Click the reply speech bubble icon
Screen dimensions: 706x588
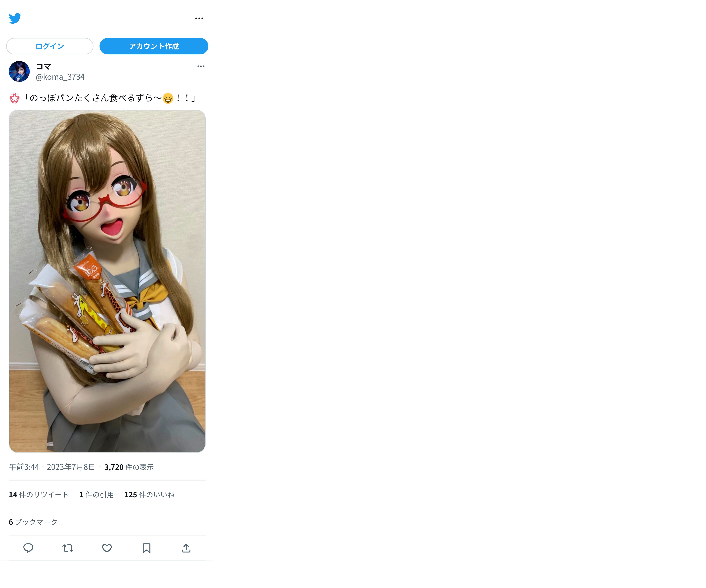pyautogui.click(x=28, y=548)
